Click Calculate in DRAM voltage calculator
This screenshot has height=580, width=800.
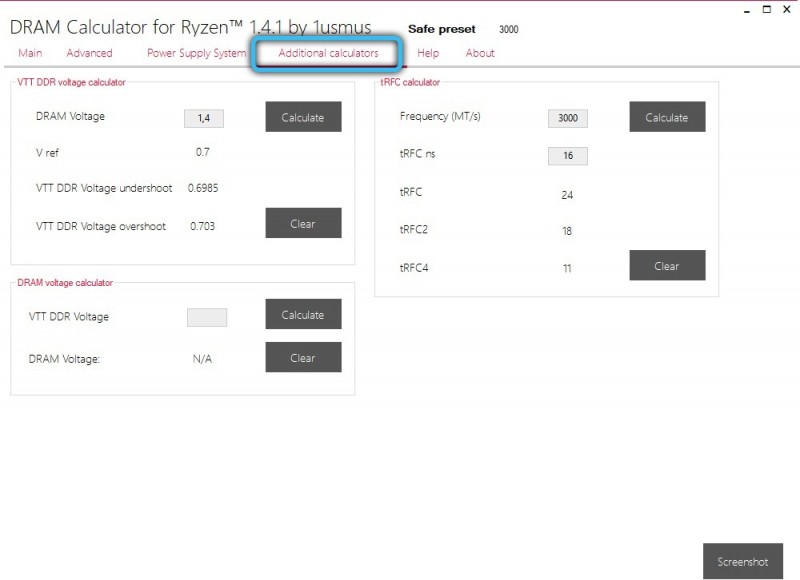[x=303, y=314]
